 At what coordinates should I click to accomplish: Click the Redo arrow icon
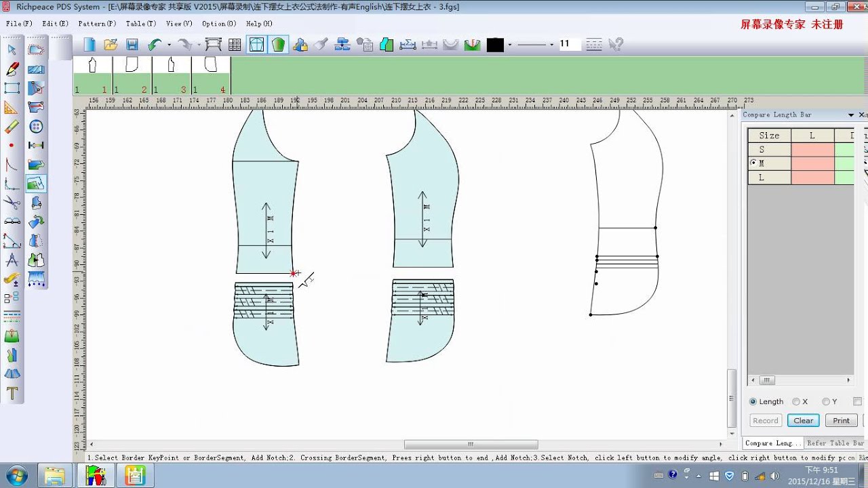pos(184,45)
